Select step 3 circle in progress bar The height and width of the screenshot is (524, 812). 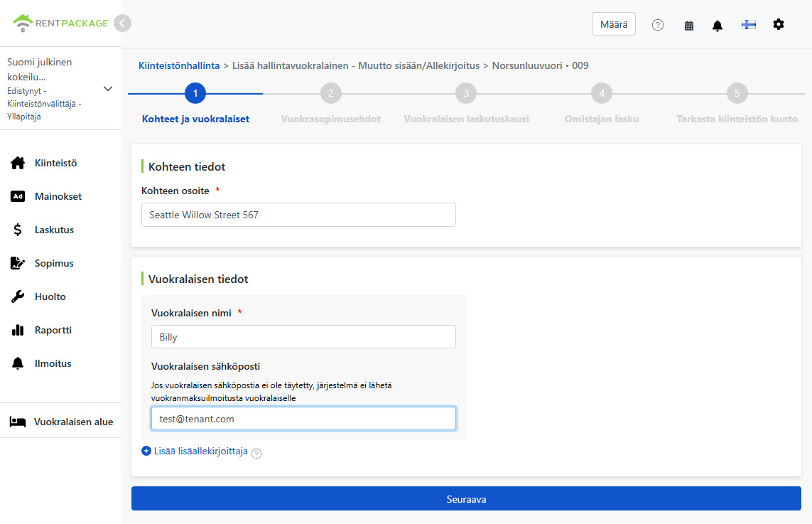point(466,93)
